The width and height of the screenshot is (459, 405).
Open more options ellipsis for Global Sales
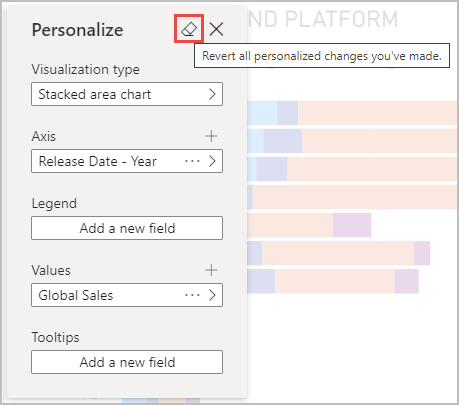(x=192, y=295)
